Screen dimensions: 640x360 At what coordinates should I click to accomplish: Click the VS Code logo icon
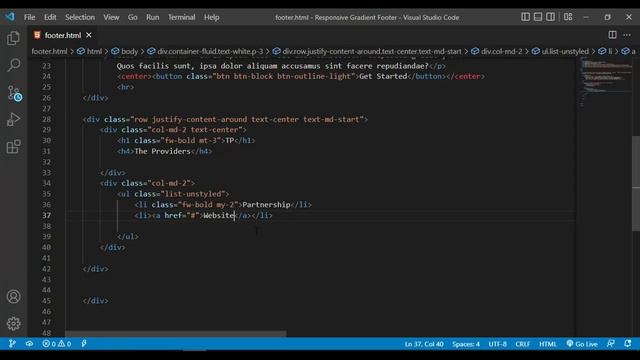tap(10, 17)
